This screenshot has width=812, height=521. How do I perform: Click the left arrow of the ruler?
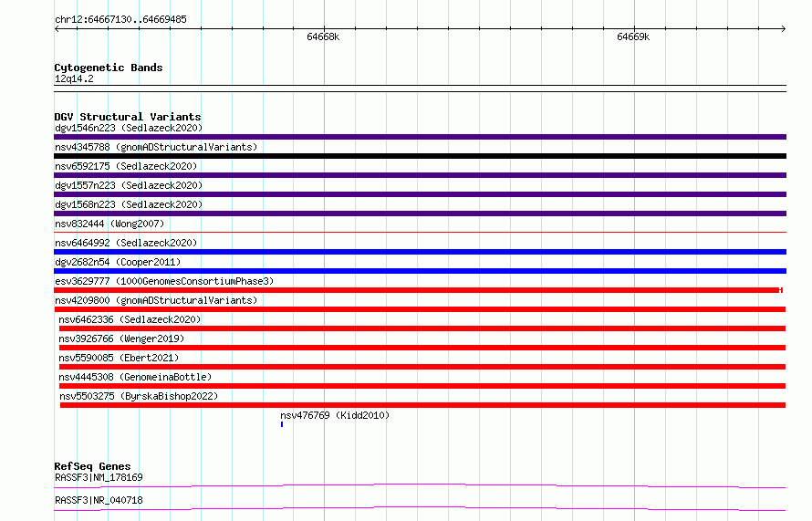[x=57, y=28]
